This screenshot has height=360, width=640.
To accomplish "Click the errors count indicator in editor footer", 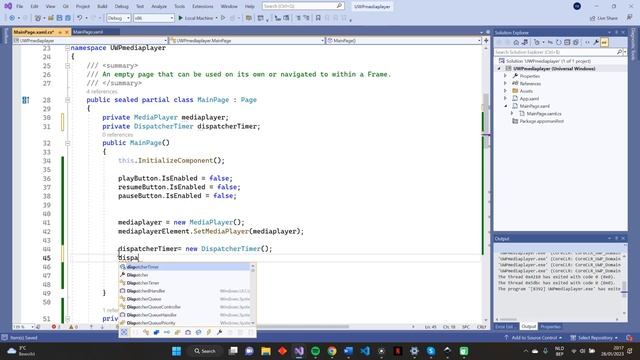I will click(56, 327).
